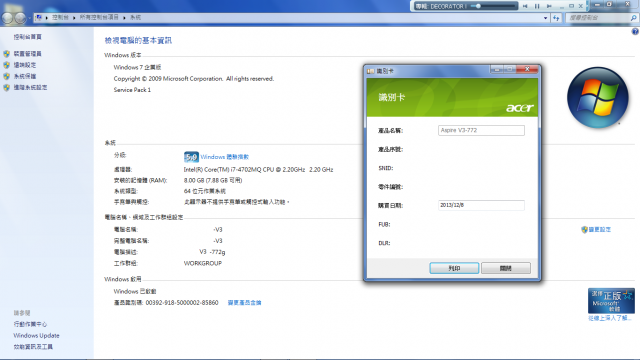Click the 列印 print button in the dialog
Screen dimensions: 640x360
[x=454, y=268]
